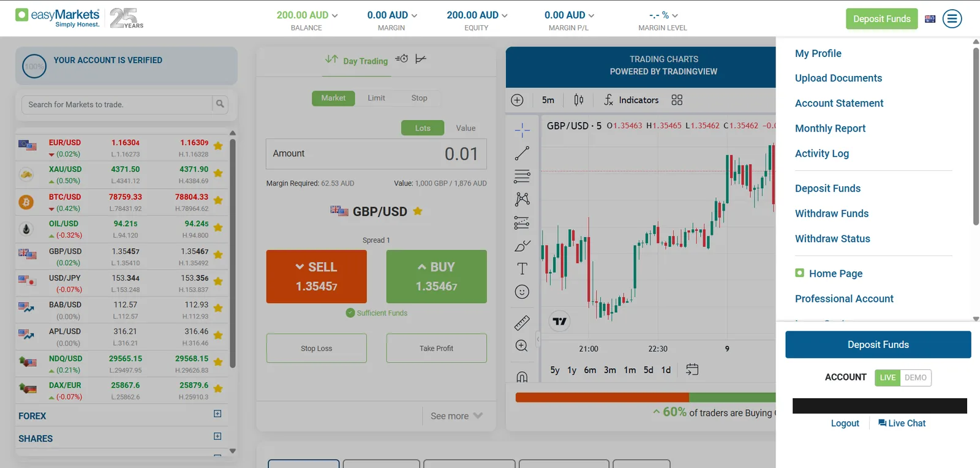
Task: Open the Live Chat link
Action: (x=902, y=423)
